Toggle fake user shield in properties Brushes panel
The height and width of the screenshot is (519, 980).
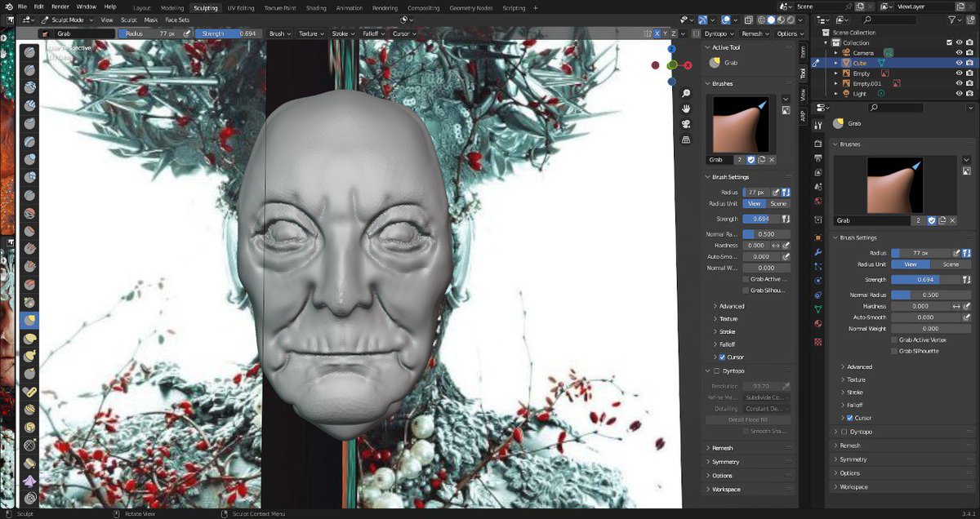[933, 220]
